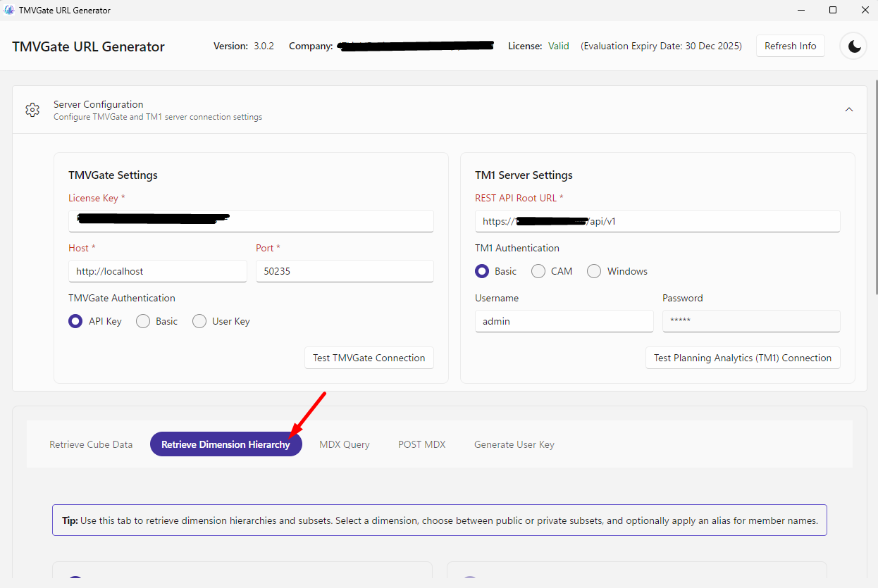878x588 pixels.
Task: Click the 'TMVGate Settings' heading
Action: click(x=113, y=175)
